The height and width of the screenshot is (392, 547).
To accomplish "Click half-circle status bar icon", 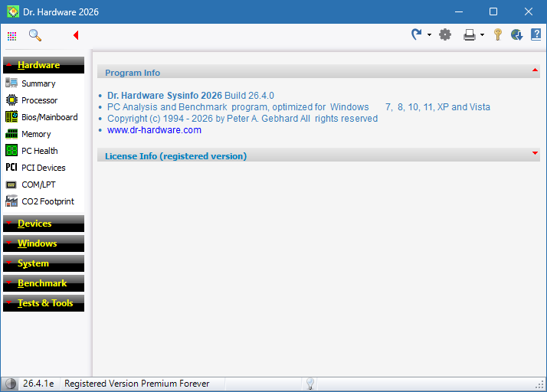I will [11, 384].
